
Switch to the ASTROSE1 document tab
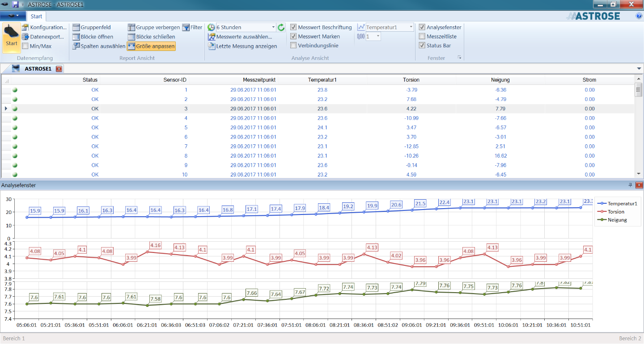[38, 69]
